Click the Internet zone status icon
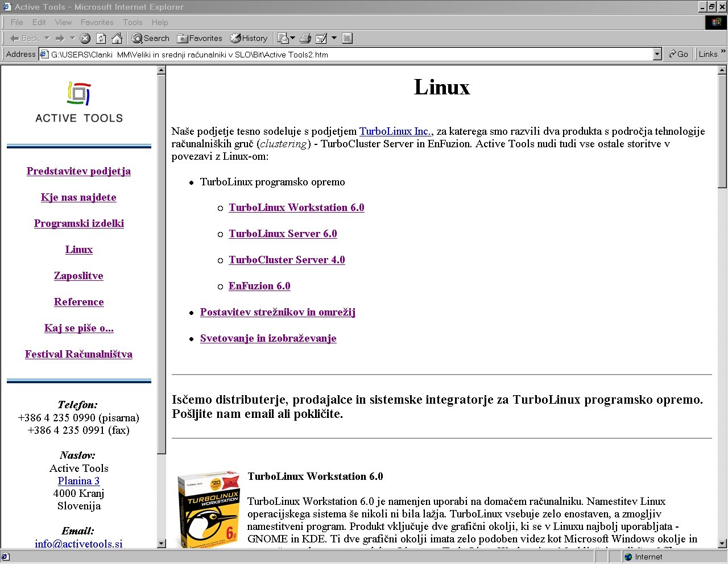Viewport: 728px width, 564px height. [x=628, y=557]
